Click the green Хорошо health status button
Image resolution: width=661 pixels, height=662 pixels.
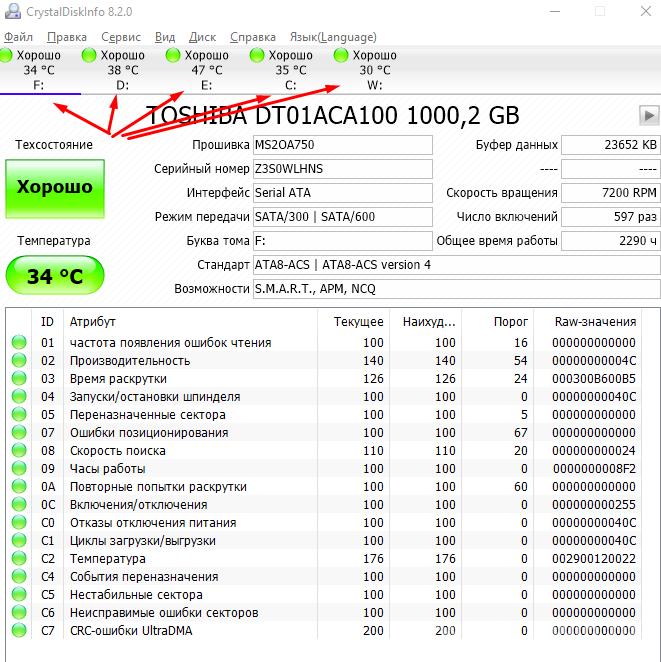point(55,188)
